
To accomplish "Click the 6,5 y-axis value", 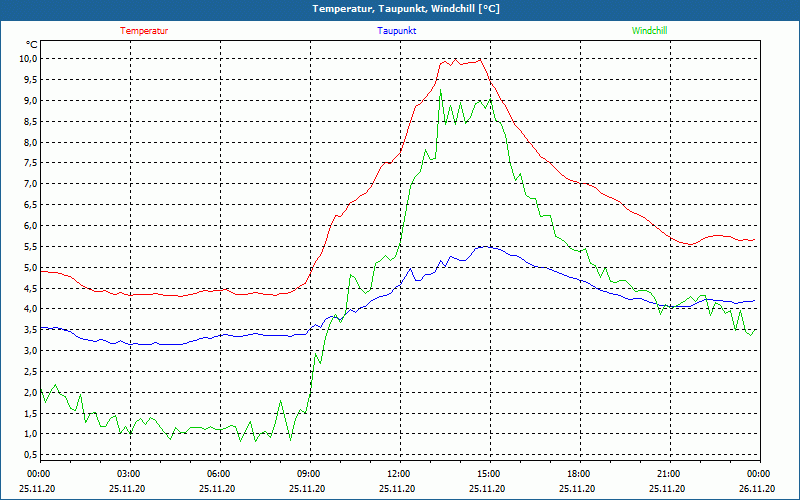I will 31,205.
